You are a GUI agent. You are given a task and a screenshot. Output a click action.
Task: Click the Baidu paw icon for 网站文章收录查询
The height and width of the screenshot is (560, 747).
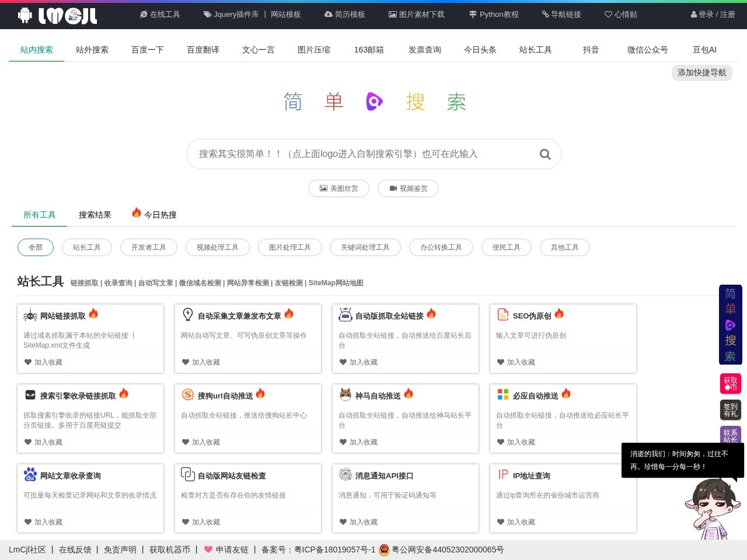coord(30,475)
